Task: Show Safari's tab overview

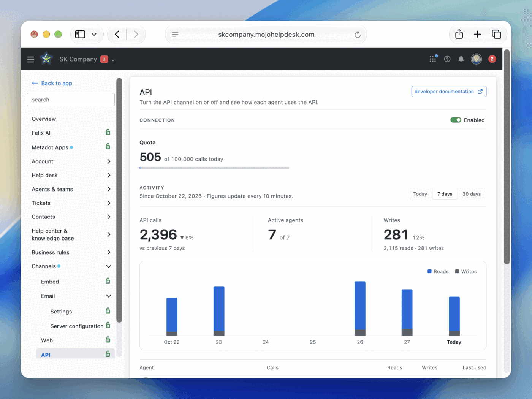Action: (x=496, y=34)
